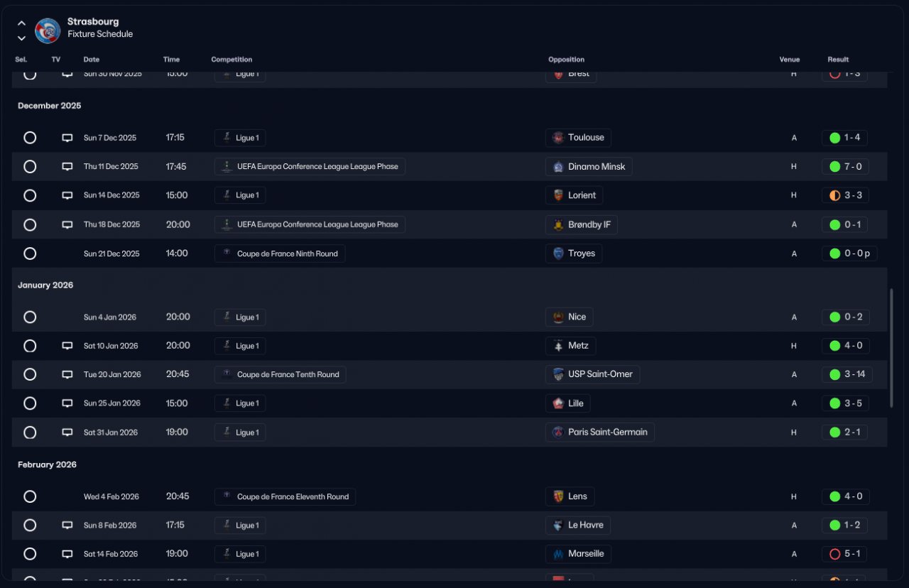The height and width of the screenshot is (588, 909).
Task: Click the Lorient club badge icon
Action: pos(558,195)
